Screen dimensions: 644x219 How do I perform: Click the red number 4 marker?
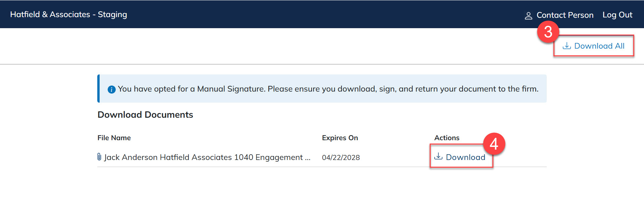494,144
